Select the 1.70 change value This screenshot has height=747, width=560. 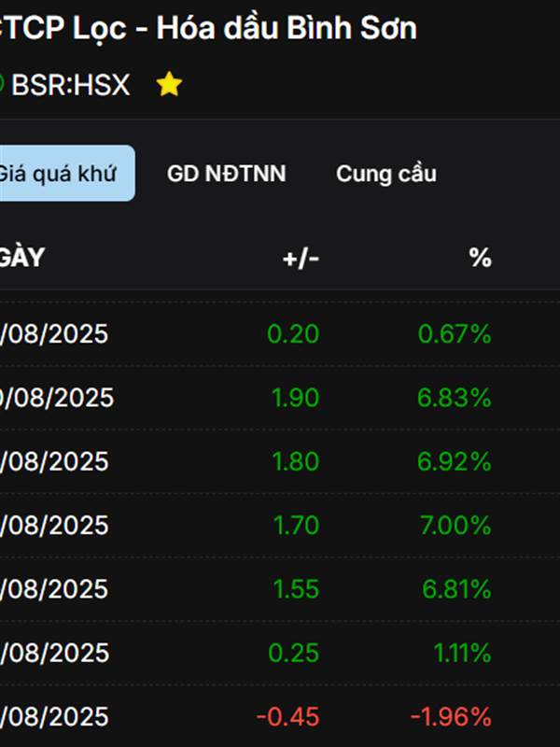[x=296, y=526]
